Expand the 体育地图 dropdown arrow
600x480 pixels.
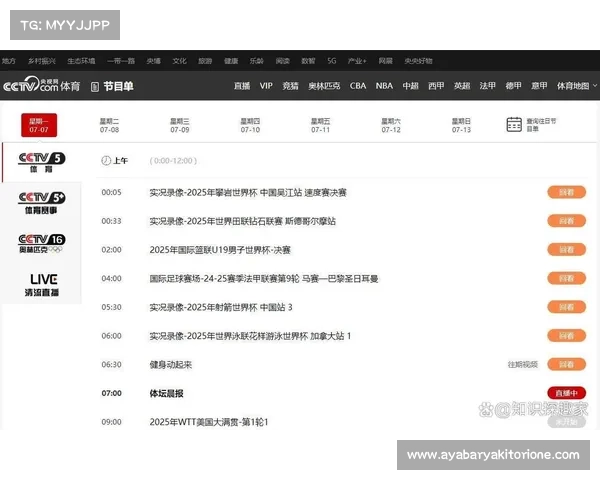595,86
